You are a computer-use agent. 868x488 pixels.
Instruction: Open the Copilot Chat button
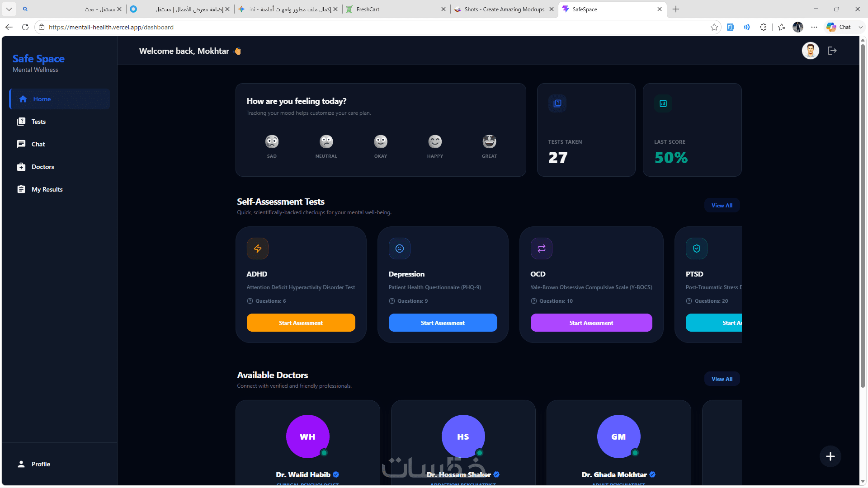coord(839,27)
